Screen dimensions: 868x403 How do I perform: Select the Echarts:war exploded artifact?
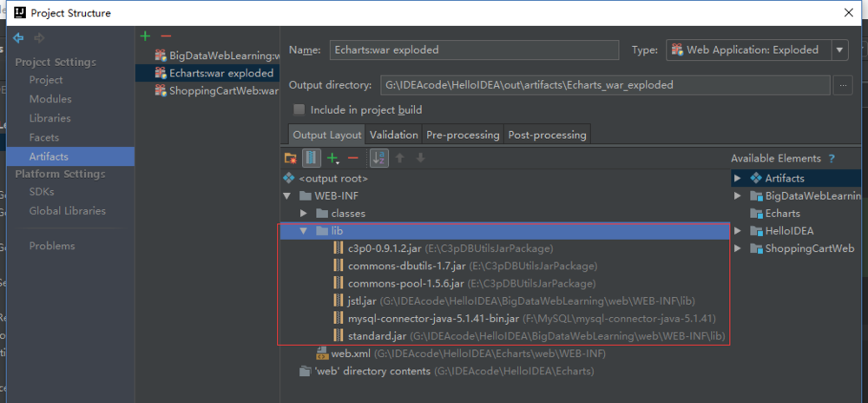(x=207, y=73)
